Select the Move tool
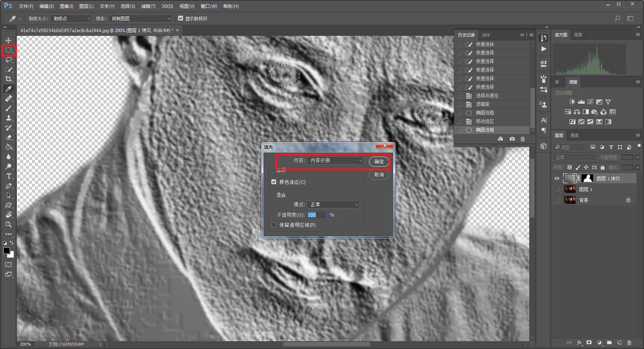The image size is (644, 349). pos(9,40)
